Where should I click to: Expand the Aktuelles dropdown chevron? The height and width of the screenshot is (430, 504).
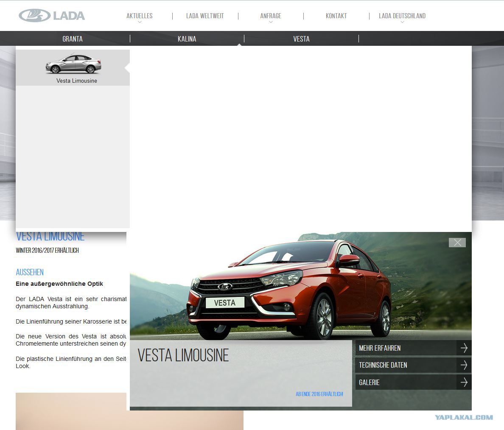(140, 22)
